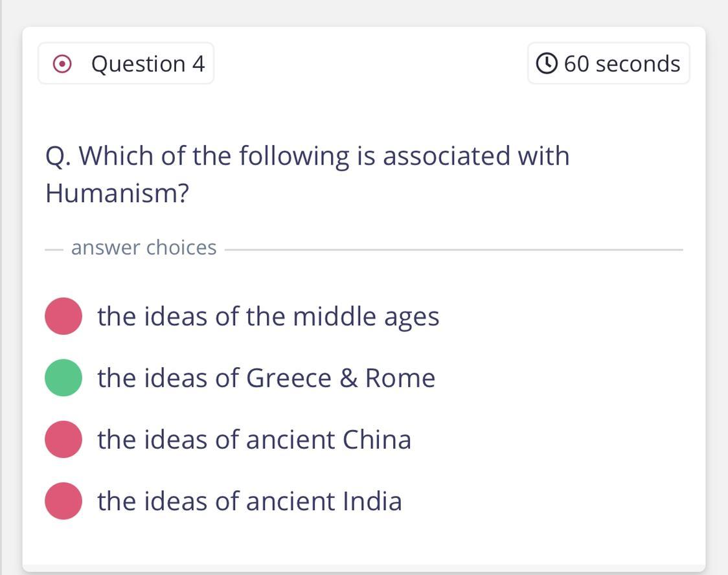
Task: Click the word 'Humanism?' in the question
Action: (x=117, y=193)
